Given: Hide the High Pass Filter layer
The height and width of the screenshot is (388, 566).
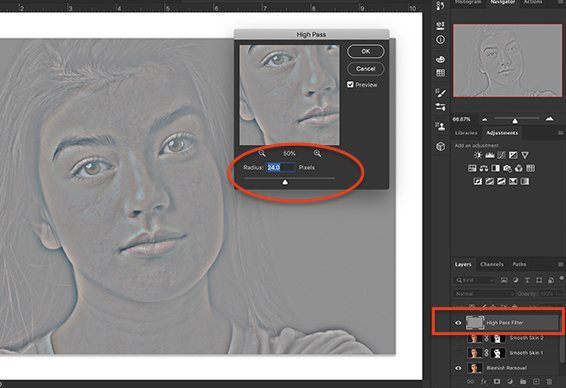Looking at the screenshot, I should 458,323.
